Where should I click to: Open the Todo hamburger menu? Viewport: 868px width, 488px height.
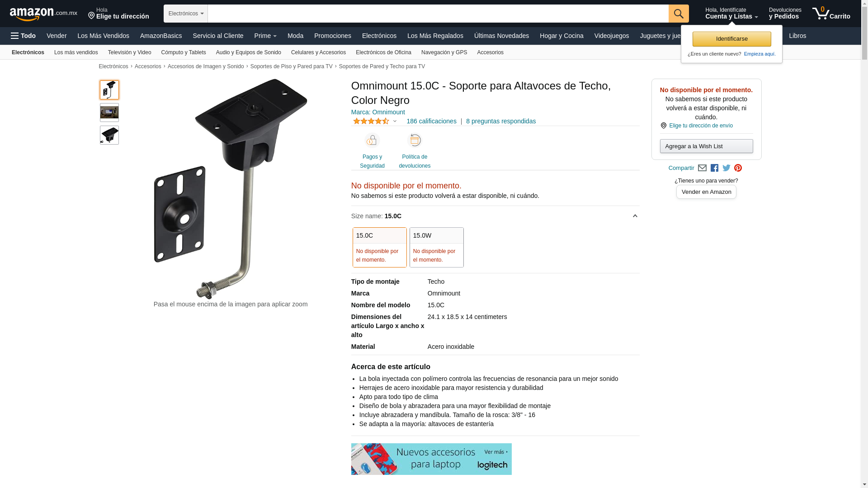(23, 36)
